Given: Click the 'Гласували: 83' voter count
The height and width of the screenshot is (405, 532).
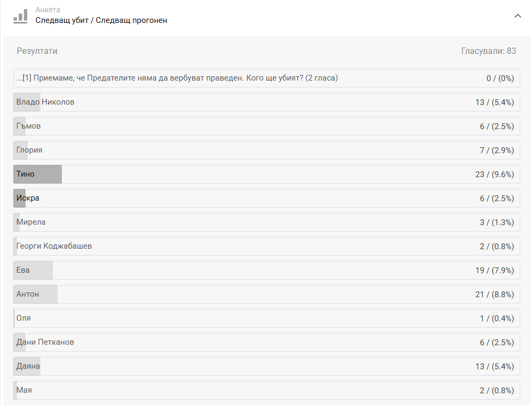Looking at the screenshot, I should coord(488,51).
